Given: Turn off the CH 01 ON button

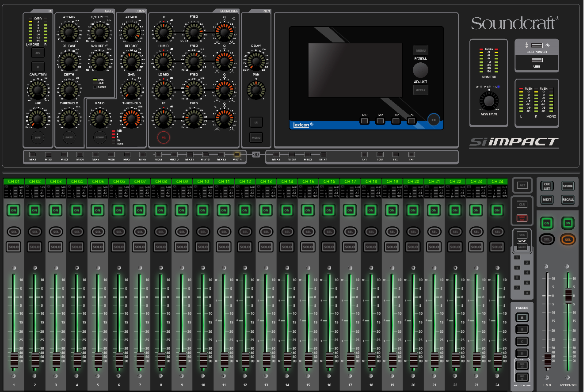Looking at the screenshot, I should coord(14,210).
